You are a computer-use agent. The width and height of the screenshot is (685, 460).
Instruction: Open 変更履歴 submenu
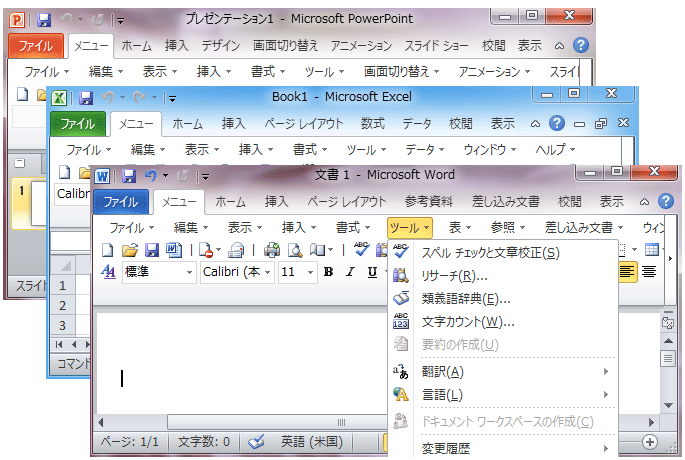coord(502,448)
